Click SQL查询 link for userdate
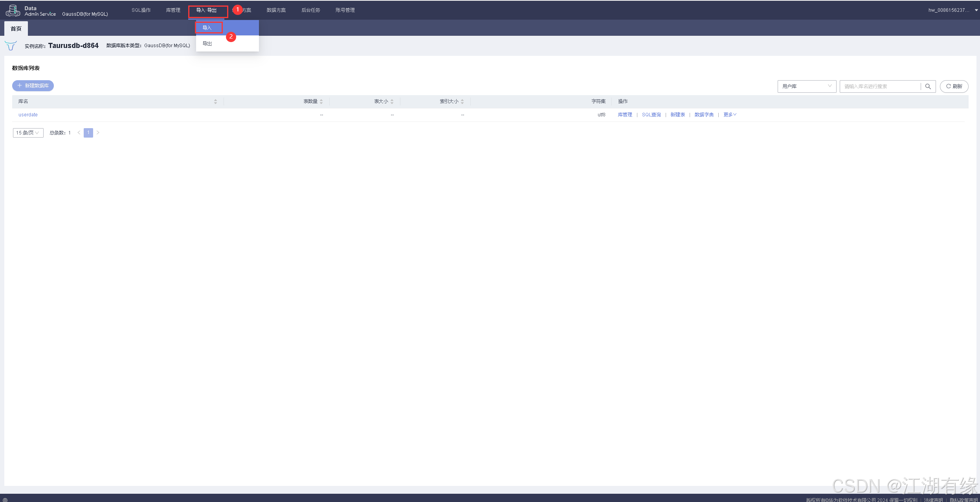 651,115
